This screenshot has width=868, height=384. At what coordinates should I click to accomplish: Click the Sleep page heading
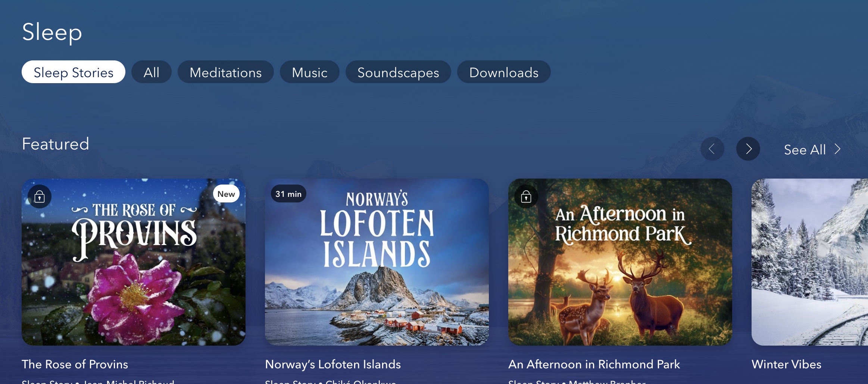(x=52, y=32)
